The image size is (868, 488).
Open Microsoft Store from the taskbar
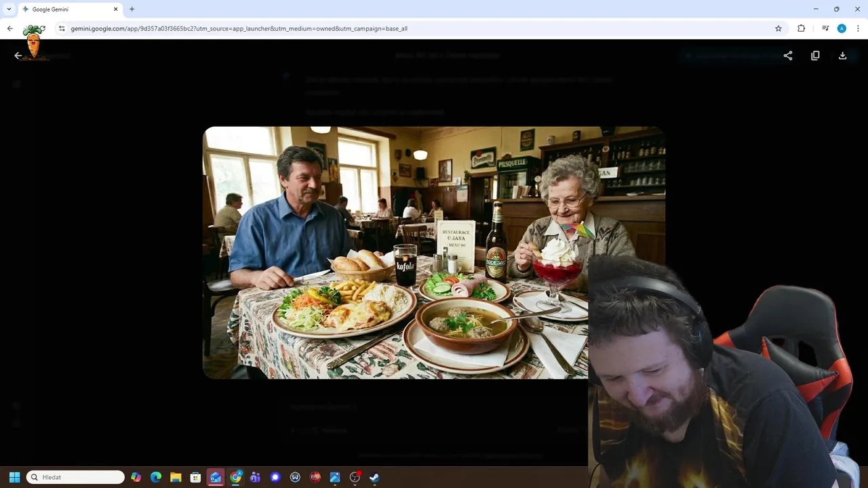[x=195, y=477]
